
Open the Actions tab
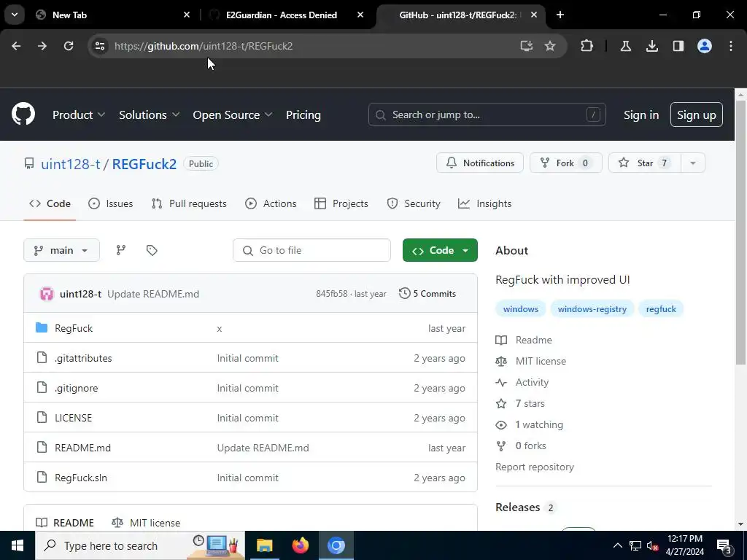[271, 204]
